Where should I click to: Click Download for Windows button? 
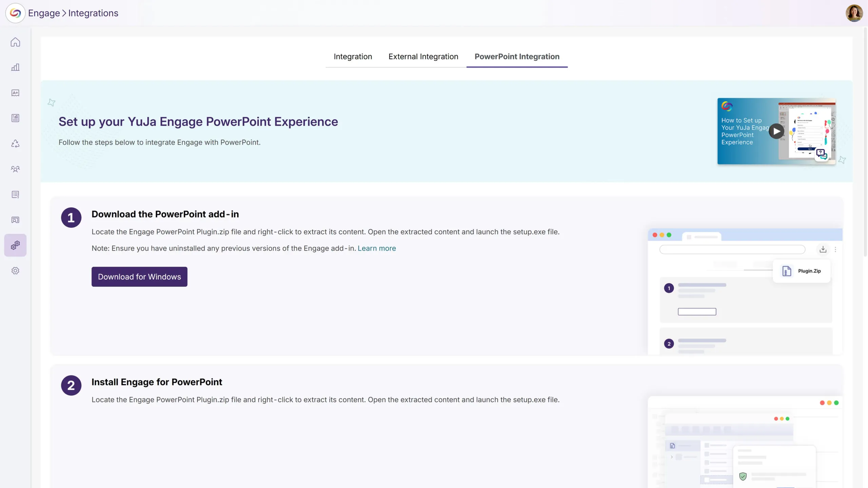tap(139, 277)
